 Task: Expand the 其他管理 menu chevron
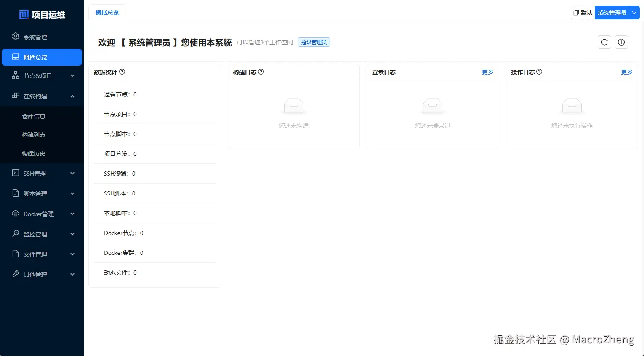72,275
